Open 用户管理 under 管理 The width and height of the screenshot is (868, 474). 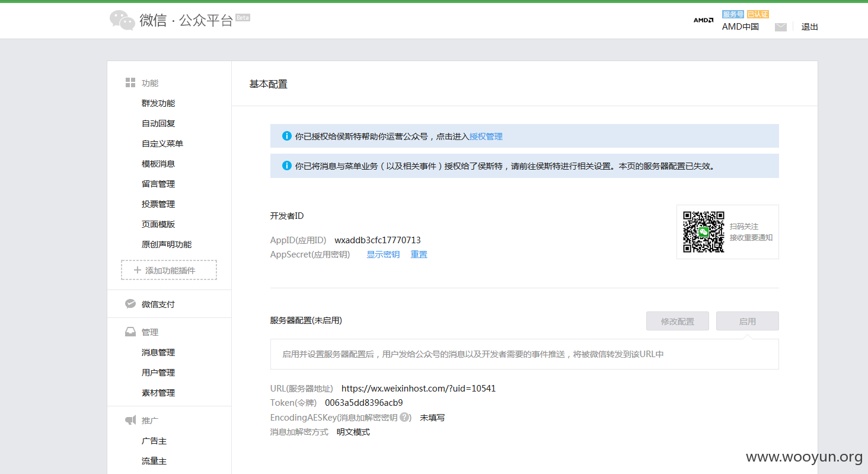(x=158, y=373)
